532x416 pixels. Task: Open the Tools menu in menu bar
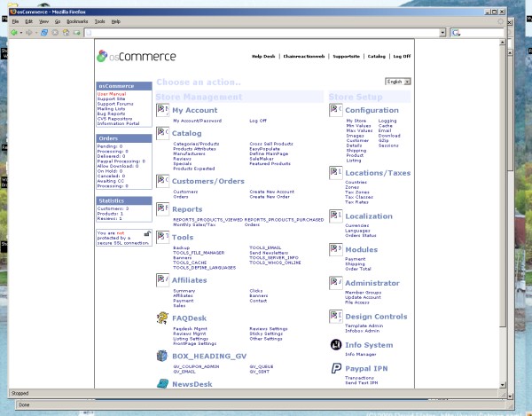[x=99, y=21]
